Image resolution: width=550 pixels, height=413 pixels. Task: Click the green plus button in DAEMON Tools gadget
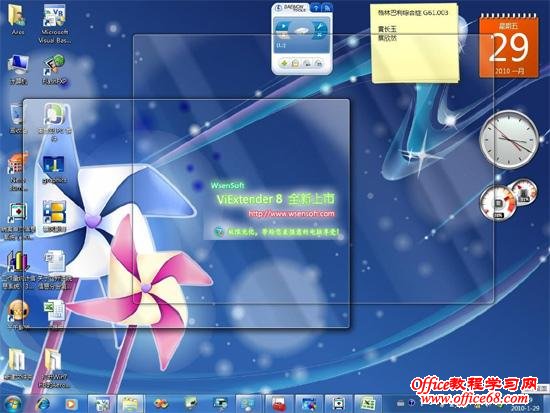click(x=284, y=64)
